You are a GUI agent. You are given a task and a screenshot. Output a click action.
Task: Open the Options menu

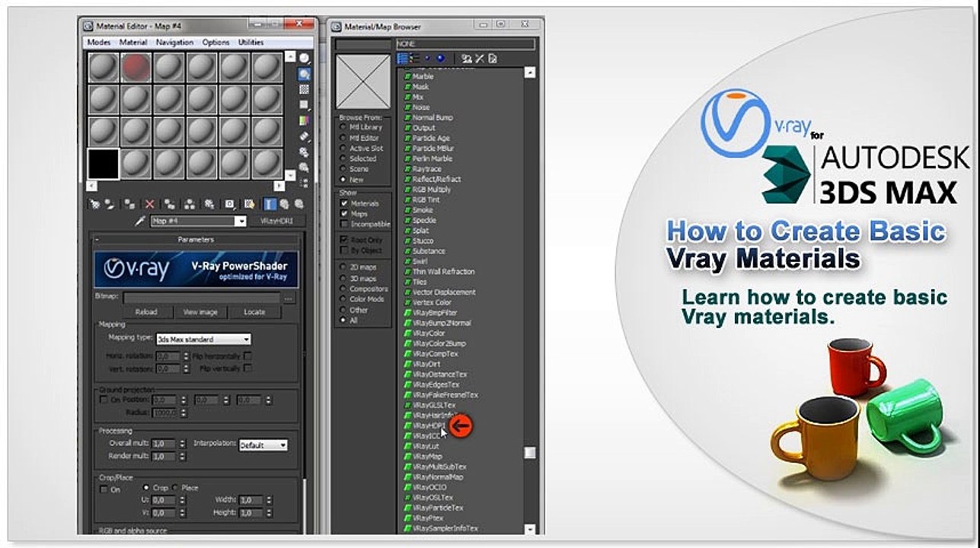(x=215, y=43)
